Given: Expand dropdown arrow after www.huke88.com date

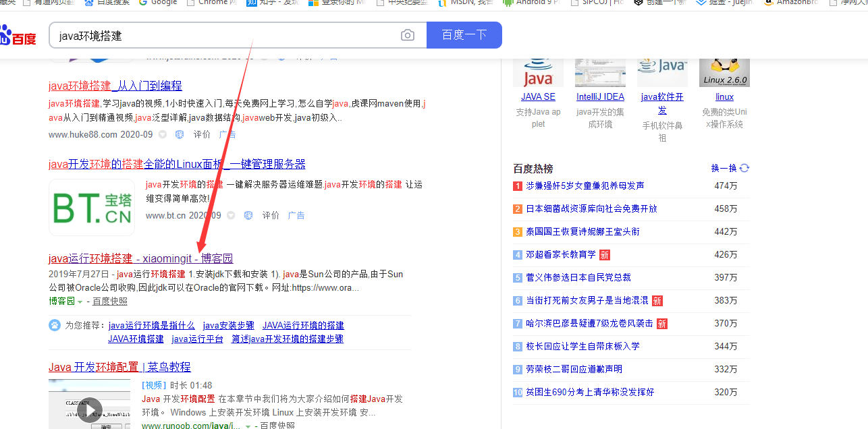Looking at the screenshot, I should tap(162, 134).
